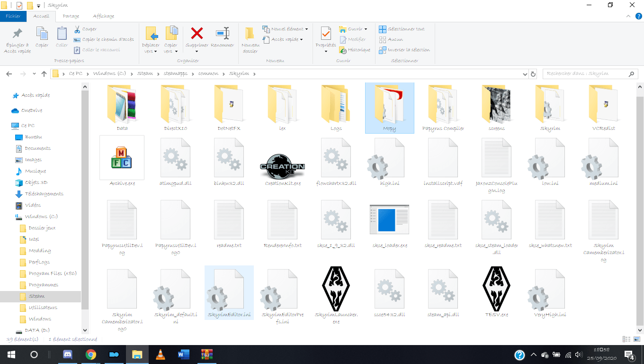
Task: Open the Data folder
Action: coord(122,108)
